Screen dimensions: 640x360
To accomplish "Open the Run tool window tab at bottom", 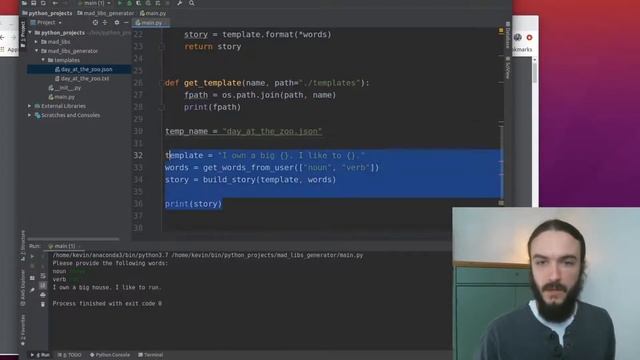I will (x=40, y=355).
